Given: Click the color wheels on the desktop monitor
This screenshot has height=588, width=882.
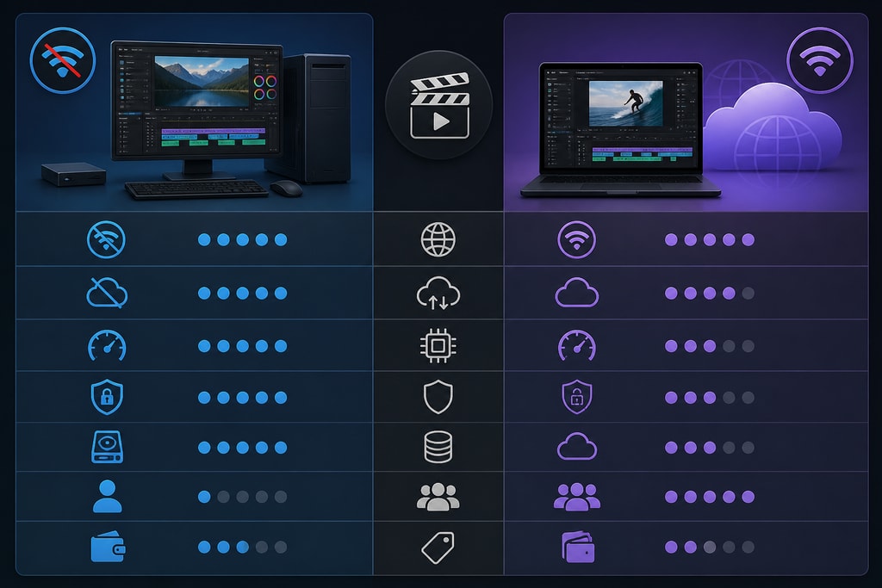Looking at the screenshot, I should [x=264, y=87].
